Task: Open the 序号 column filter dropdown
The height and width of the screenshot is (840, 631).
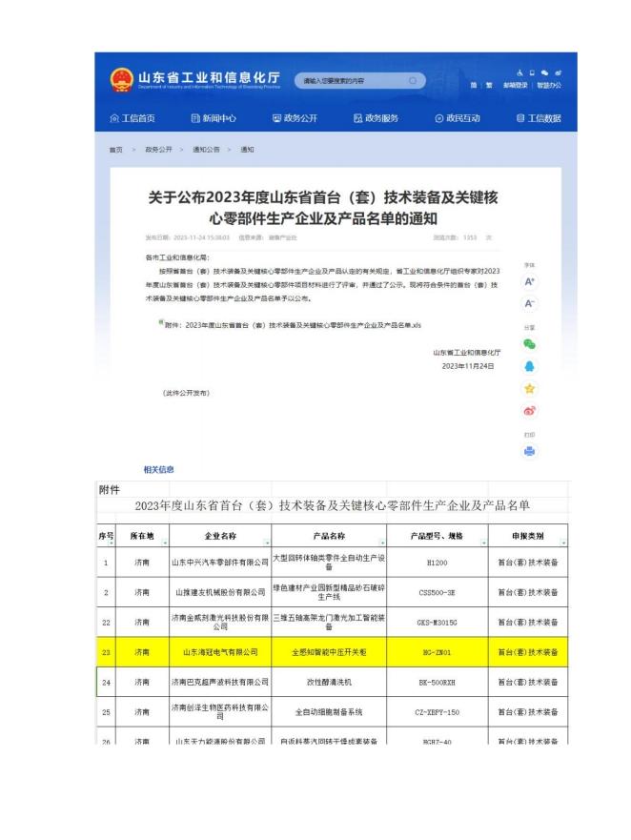Action: [112, 543]
